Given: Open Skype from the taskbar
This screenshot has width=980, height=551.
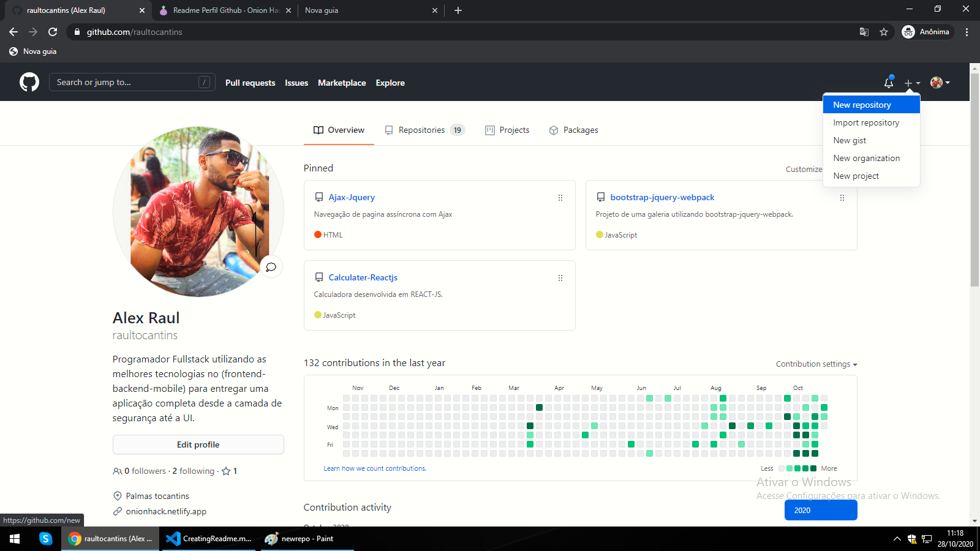Looking at the screenshot, I should pyautogui.click(x=45, y=539).
